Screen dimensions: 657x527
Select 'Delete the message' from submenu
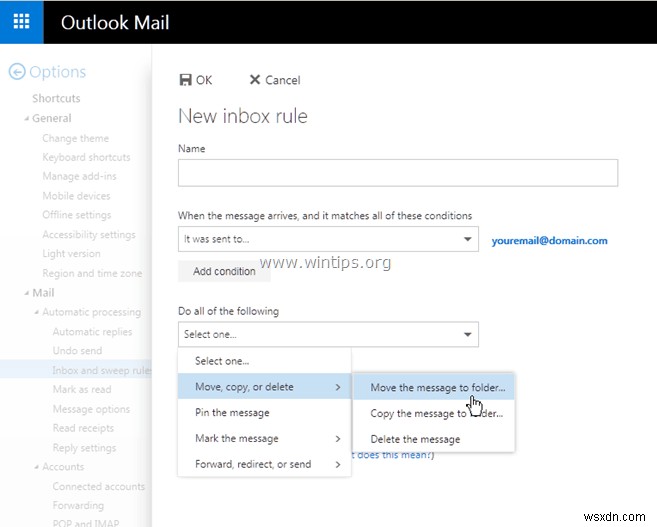click(415, 439)
